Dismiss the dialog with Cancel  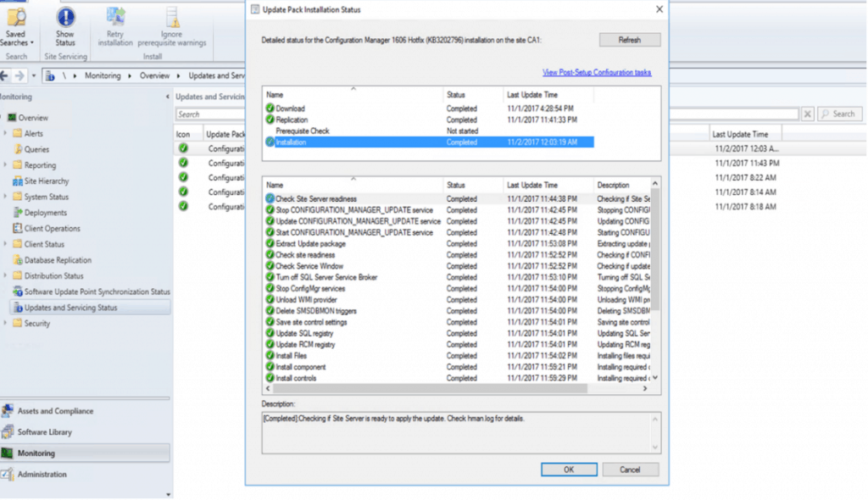point(631,469)
